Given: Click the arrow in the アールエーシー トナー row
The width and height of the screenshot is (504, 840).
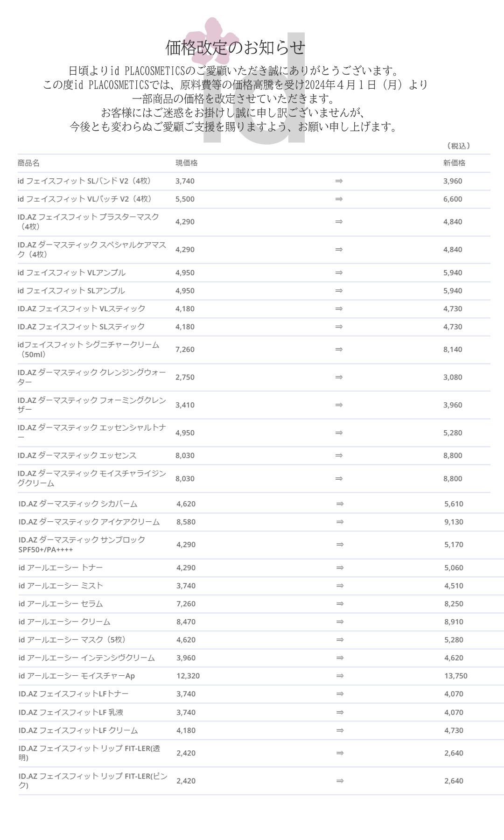Looking at the screenshot, I should 340,568.
